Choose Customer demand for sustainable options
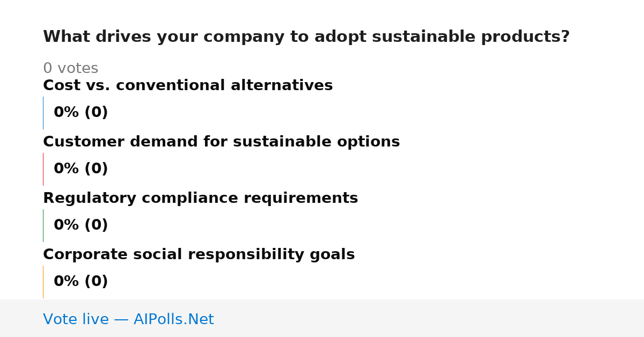Image resolution: width=644 pixels, height=337 pixels. (x=221, y=142)
